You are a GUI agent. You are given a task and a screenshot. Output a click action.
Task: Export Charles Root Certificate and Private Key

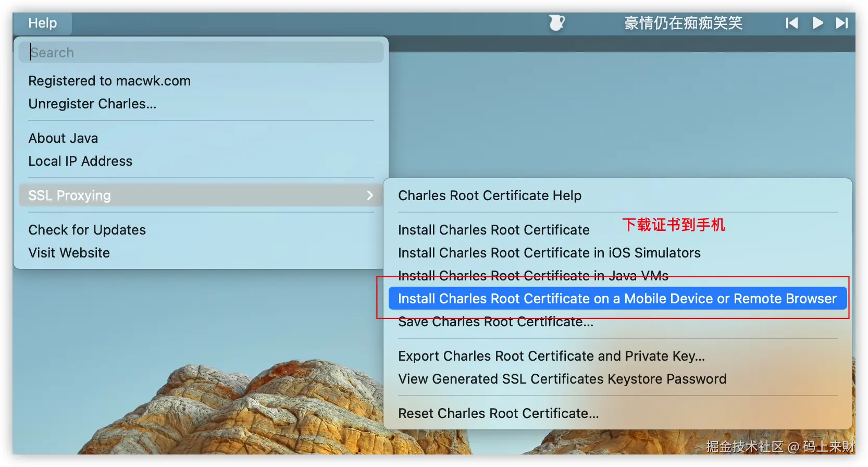551,356
